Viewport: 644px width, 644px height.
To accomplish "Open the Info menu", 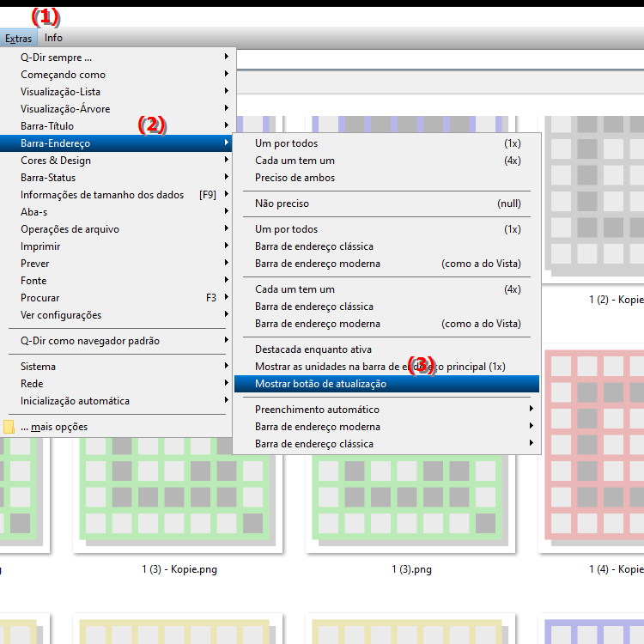I will coord(53,38).
